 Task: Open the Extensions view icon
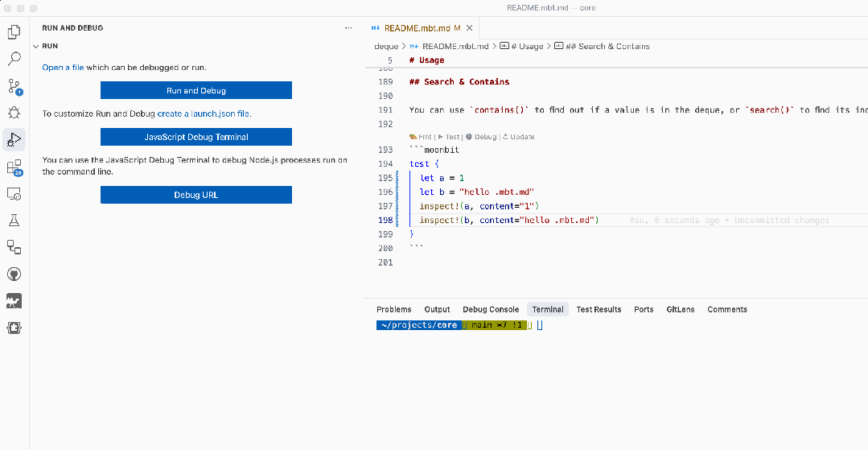tap(14, 167)
